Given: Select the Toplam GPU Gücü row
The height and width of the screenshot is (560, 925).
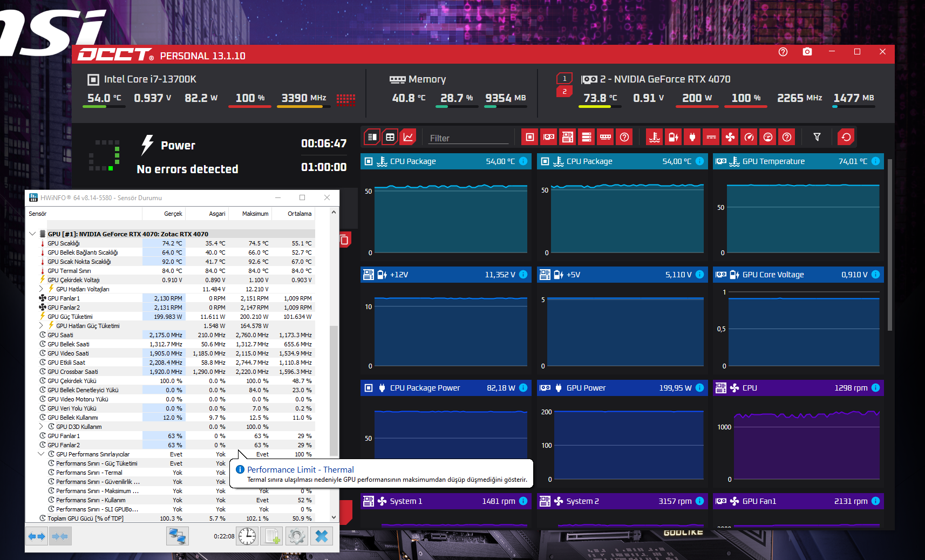Looking at the screenshot, I should [x=171, y=518].
